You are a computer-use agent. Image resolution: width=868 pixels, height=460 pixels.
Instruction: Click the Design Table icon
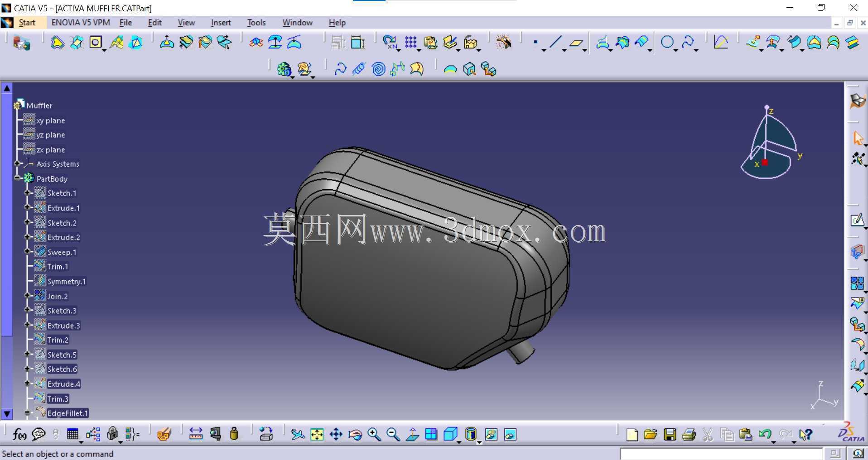[72, 434]
